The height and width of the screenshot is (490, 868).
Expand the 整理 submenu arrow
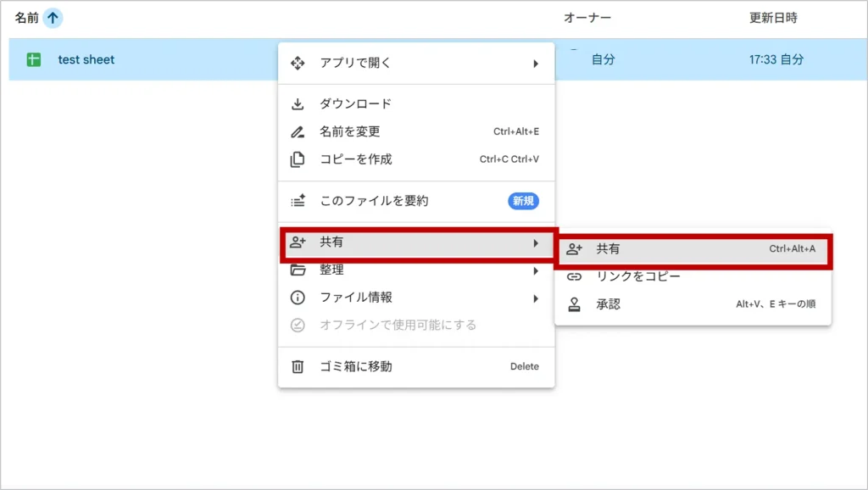(536, 270)
